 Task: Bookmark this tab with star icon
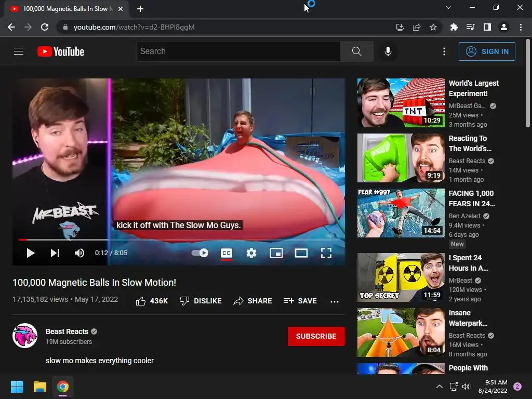(433, 27)
